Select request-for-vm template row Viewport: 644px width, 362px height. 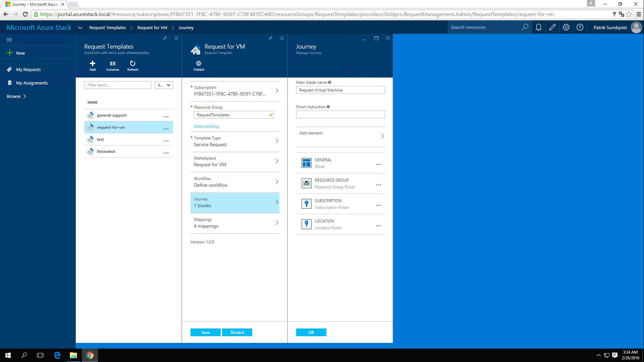128,127
